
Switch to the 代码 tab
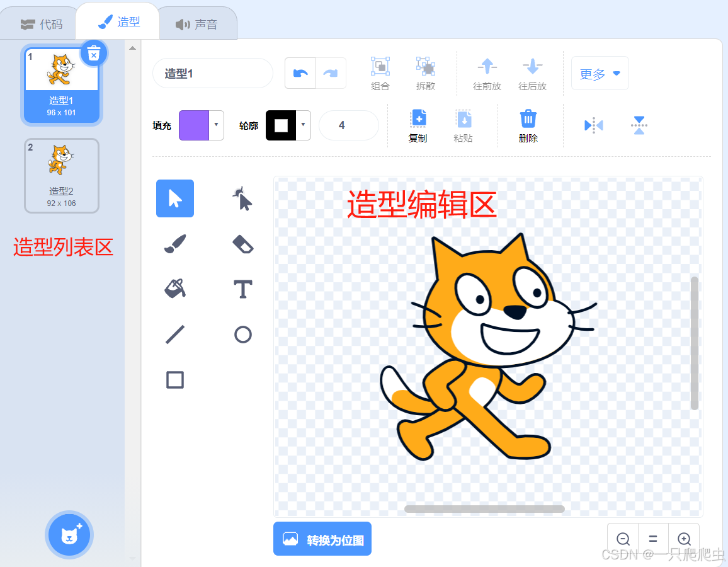pos(42,24)
